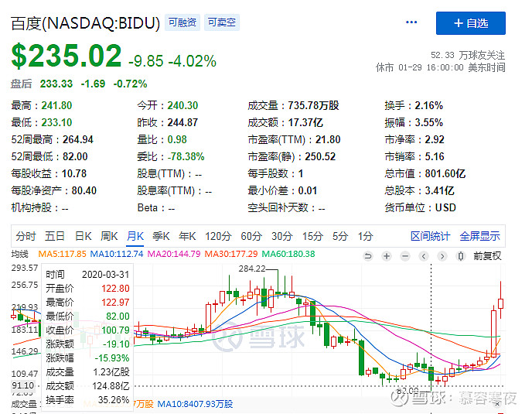
Task: Switch to the 30分 chart tab
Action: 282,236
